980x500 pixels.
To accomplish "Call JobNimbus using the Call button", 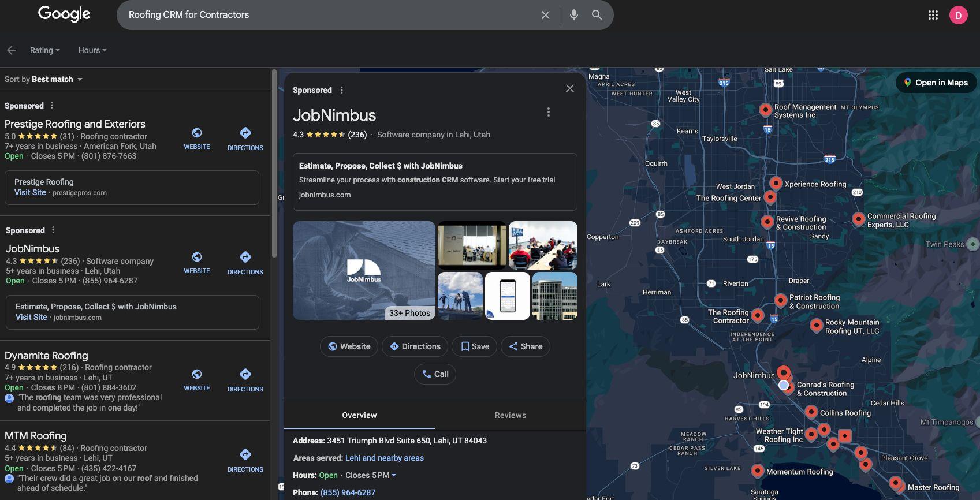I will pos(435,374).
